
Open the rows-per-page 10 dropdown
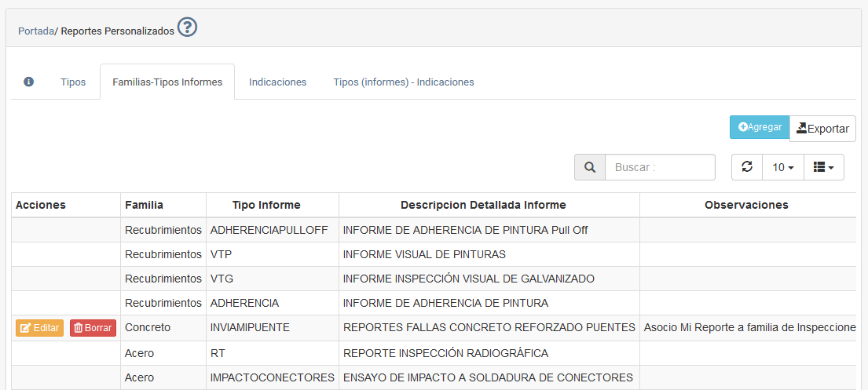click(x=783, y=167)
